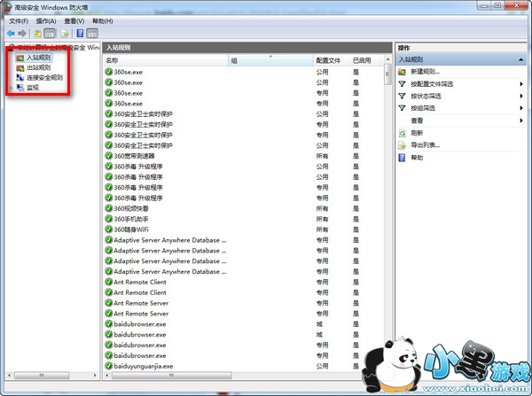Click the rules list scroll up arrow
Image resolution: width=532 pixels, height=396 pixels.
coord(387,59)
